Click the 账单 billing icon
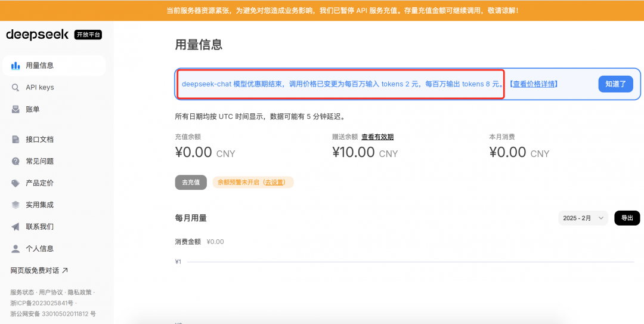The image size is (644, 324). (x=16, y=110)
